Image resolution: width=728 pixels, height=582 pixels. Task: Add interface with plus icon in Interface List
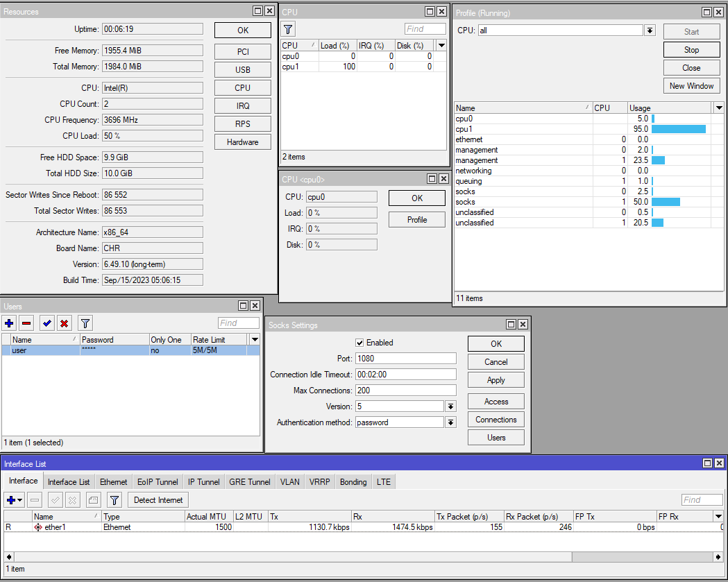coord(11,500)
